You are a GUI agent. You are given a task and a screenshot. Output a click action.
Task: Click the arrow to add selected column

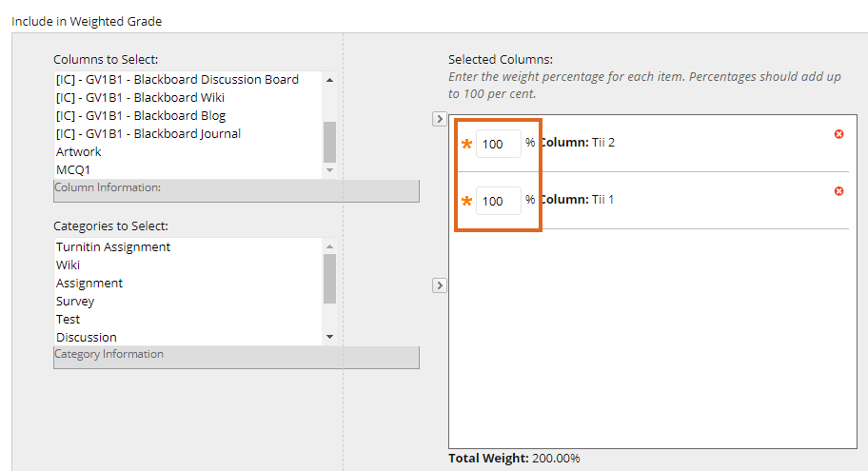[x=440, y=119]
